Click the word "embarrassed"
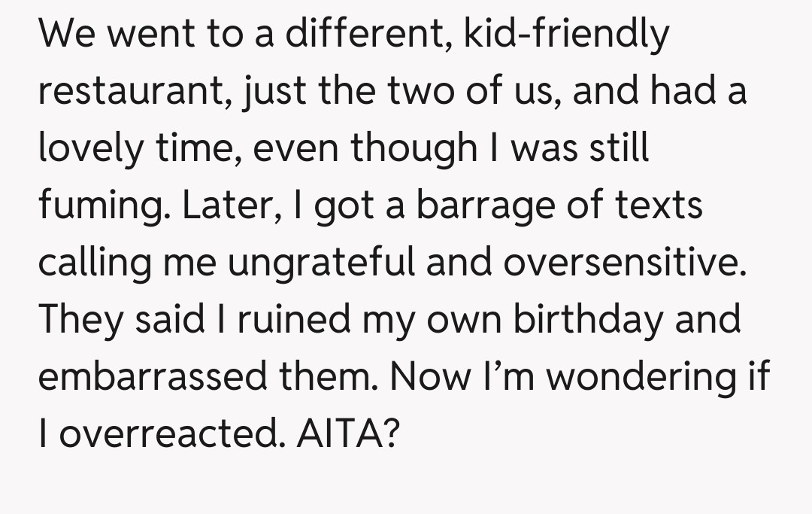The width and height of the screenshot is (812, 514). point(153,376)
